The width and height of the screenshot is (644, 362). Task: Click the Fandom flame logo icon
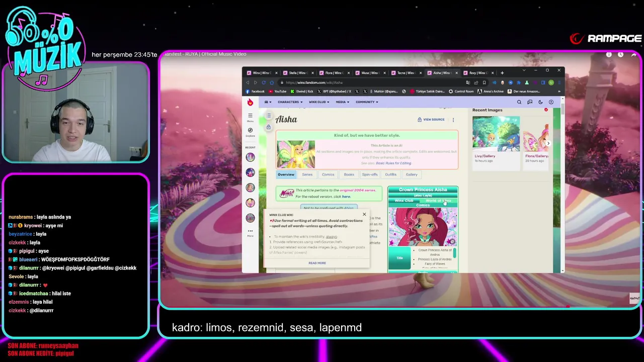point(250,102)
